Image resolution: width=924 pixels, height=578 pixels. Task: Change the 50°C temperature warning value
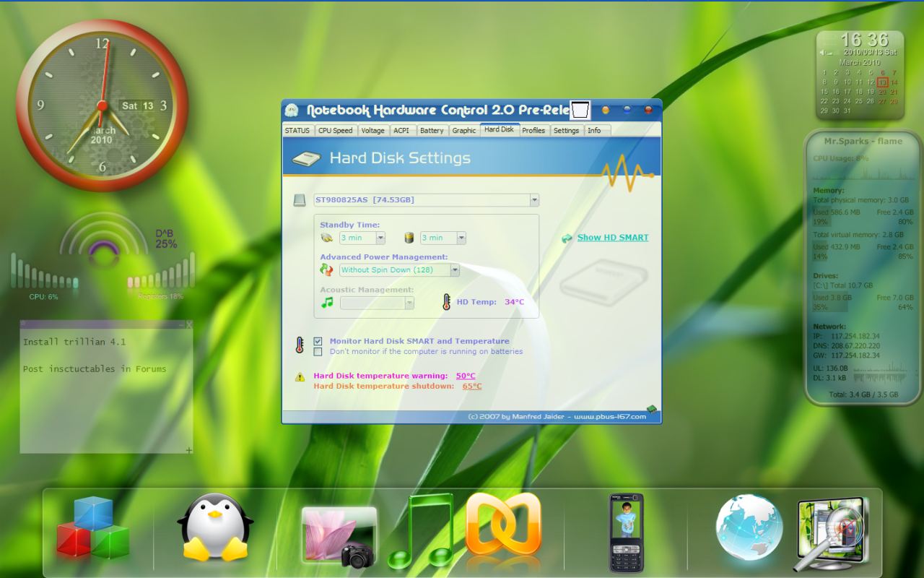click(x=466, y=376)
